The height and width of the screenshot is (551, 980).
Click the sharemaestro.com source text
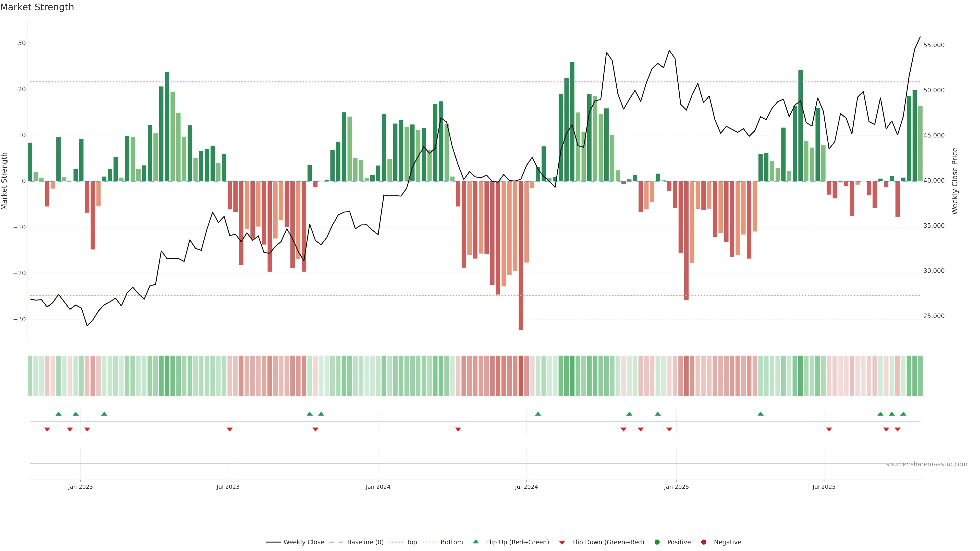[926, 464]
